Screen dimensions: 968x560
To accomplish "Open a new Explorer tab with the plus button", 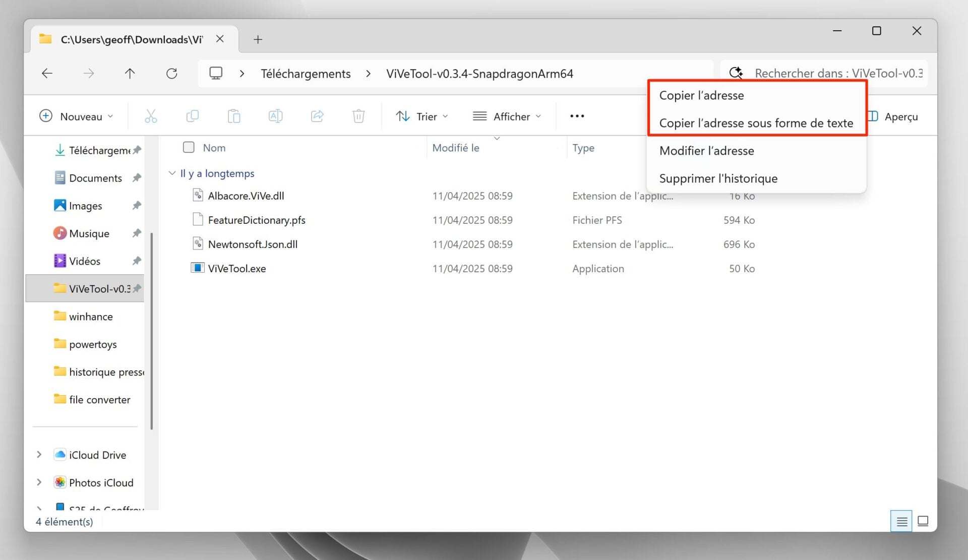I will point(258,39).
